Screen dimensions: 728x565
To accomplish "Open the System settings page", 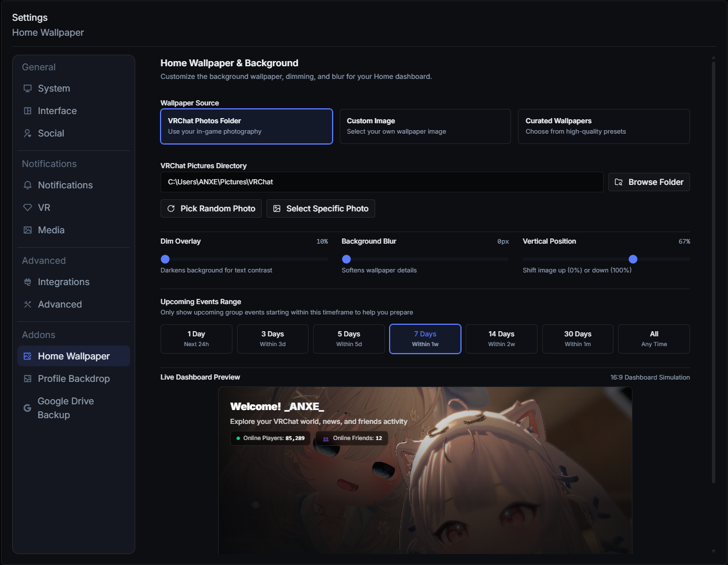I will [x=74, y=88].
